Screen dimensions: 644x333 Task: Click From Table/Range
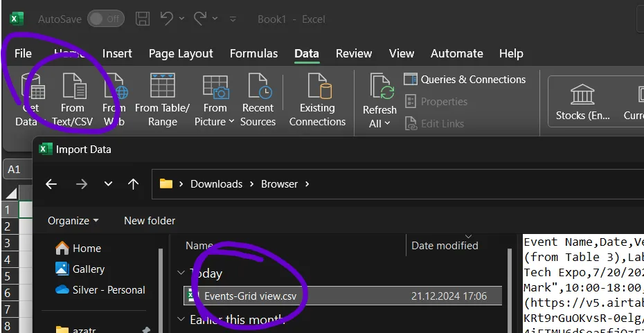point(162,100)
